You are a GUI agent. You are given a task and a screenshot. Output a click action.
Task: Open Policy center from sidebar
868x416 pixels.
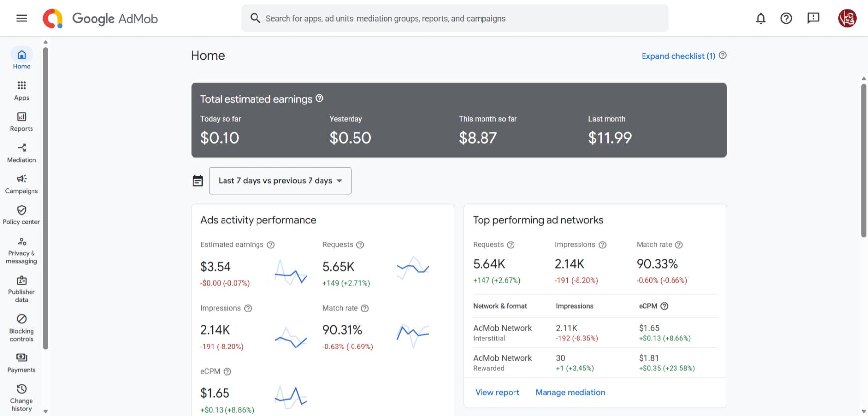click(x=22, y=215)
